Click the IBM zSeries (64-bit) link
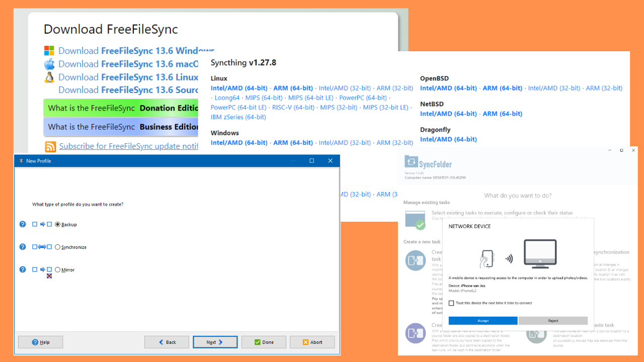This screenshot has width=644, height=362. tap(238, 117)
